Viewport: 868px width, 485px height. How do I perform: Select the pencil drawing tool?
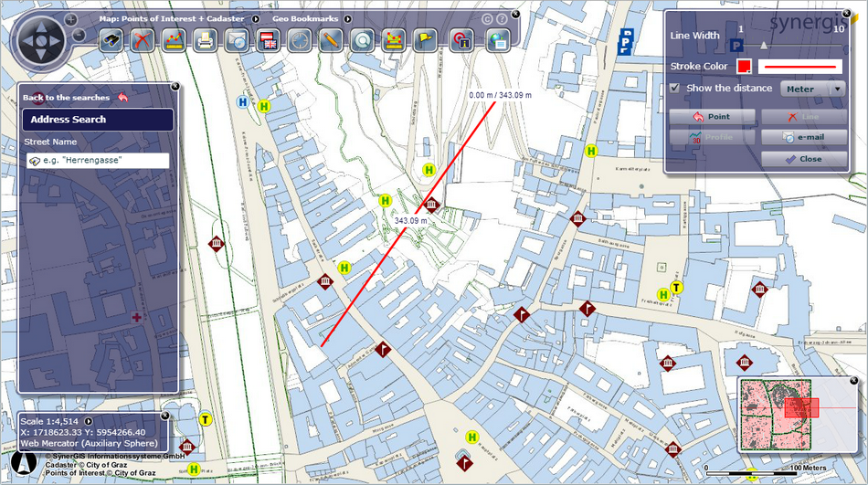pyautogui.click(x=331, y=39)
